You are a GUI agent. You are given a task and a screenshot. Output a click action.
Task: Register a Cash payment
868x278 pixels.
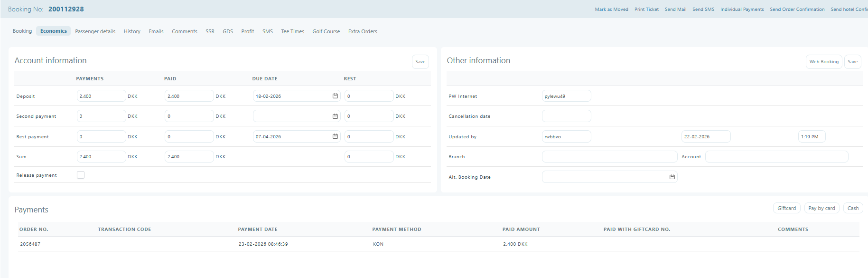(x=853, y=208)
